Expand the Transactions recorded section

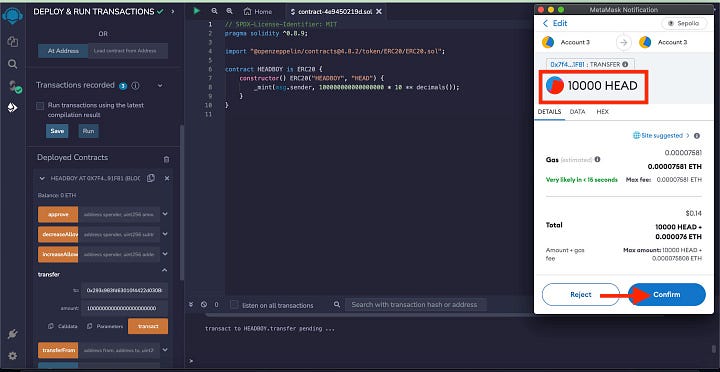click(x=160, y=85)
